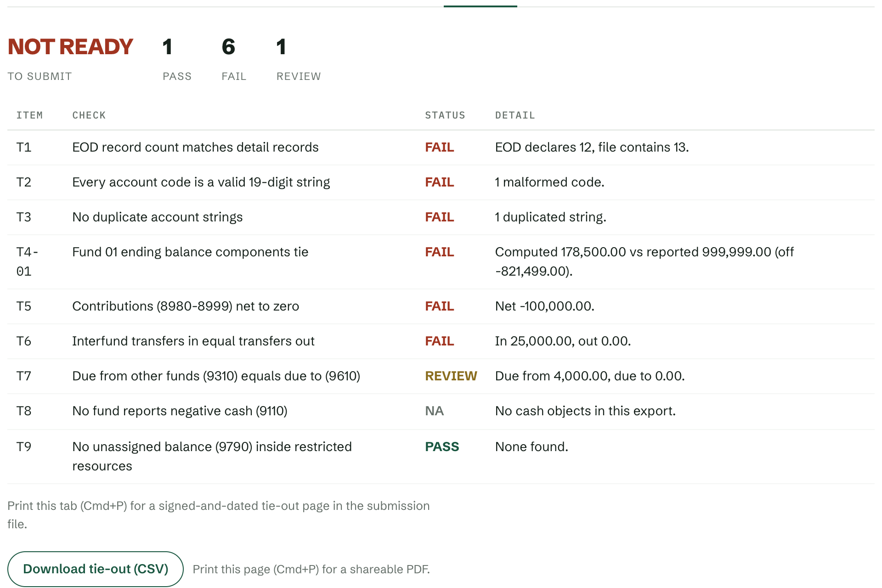
Task: Click '1 malformed code.' detail
Action: tap(549, 182)
